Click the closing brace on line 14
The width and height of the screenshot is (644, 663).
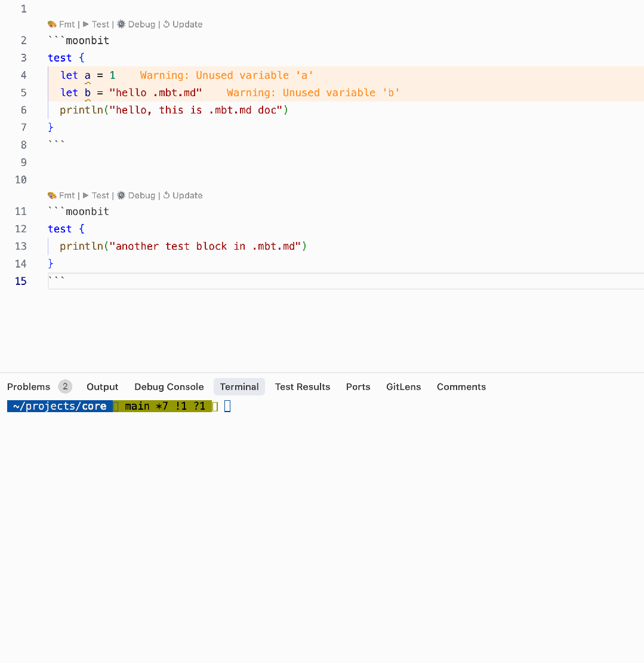tap(51, 263)
